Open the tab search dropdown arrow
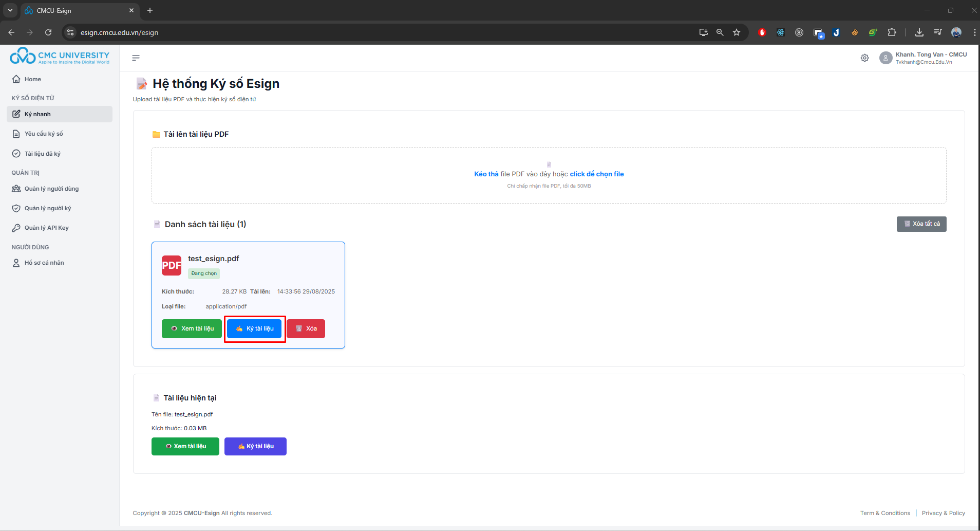Screen dimensions: 980x531 point(10,10)
